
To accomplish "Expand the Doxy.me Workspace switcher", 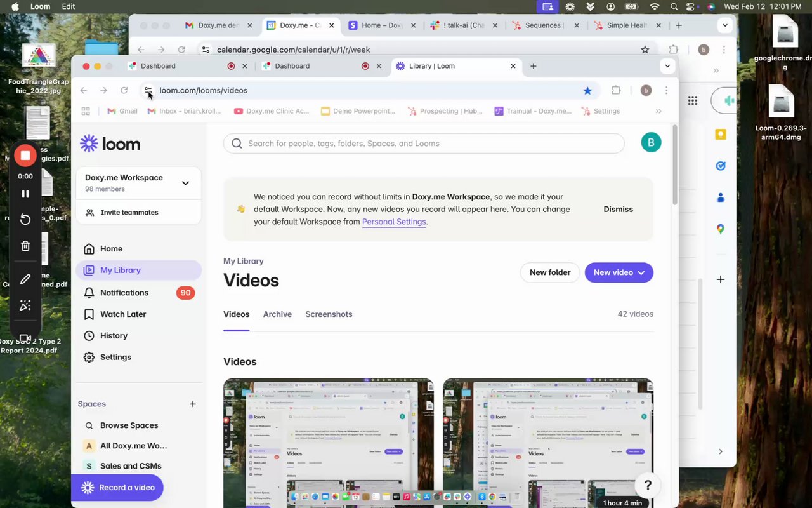I will 138,183.
